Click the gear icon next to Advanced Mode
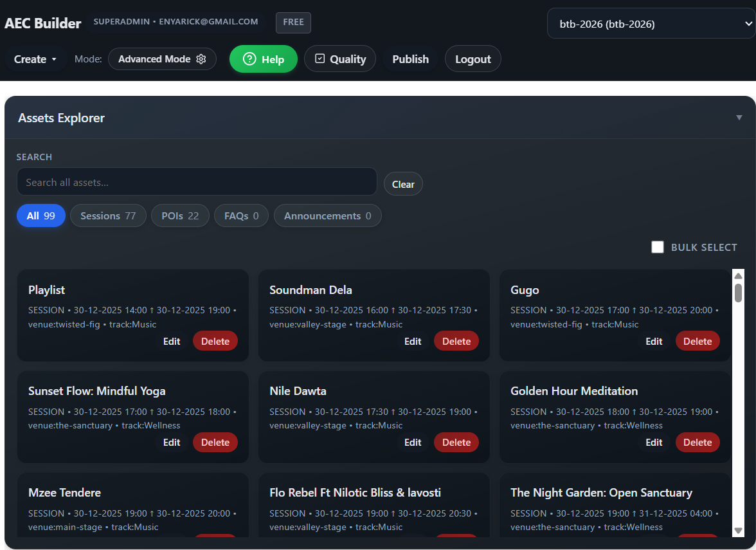 click(201, 59)
